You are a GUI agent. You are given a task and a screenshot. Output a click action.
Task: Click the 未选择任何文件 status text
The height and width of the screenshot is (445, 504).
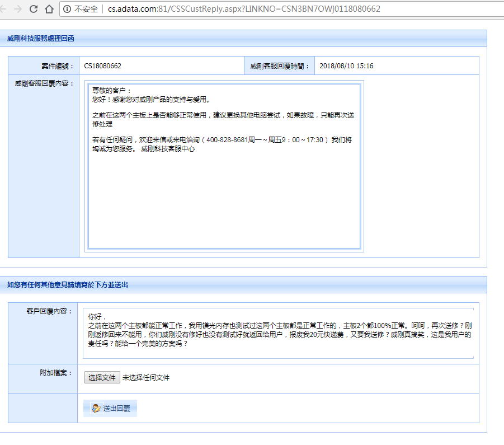(146, 378)
